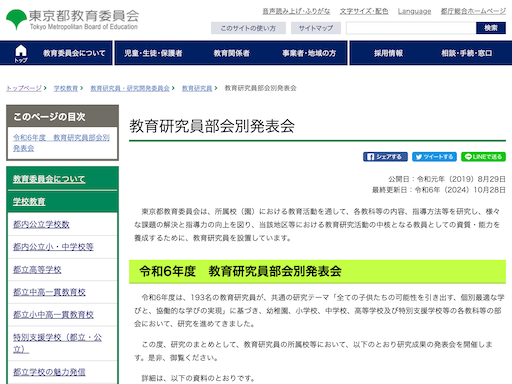This screenshot has width=512, height=384.
Task: Open このサイトの使い方 page
Action: click(x=248, y=28)
